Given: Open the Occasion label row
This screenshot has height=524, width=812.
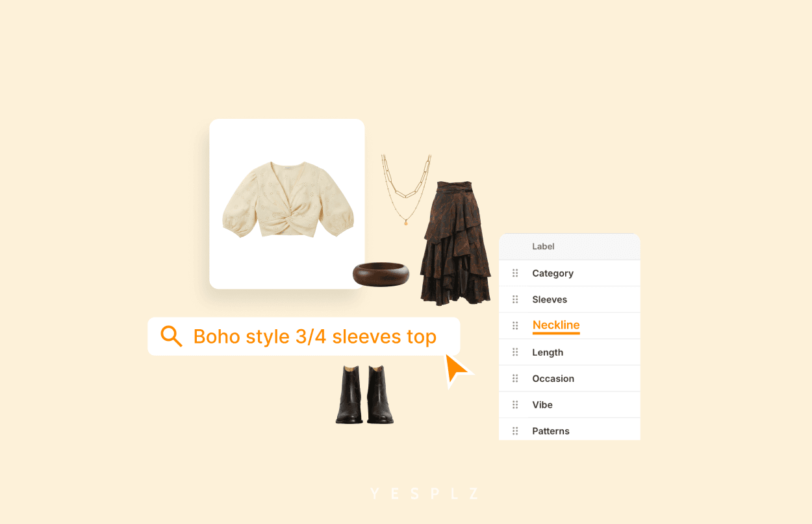Looking at the screenshot, I should coord(570,378).
